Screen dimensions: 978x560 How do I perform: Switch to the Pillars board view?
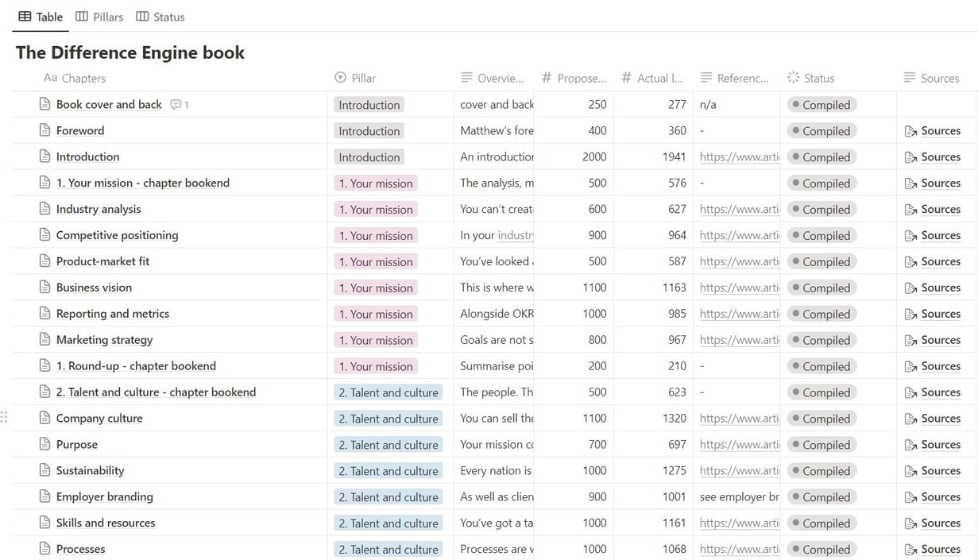point(99,17)
